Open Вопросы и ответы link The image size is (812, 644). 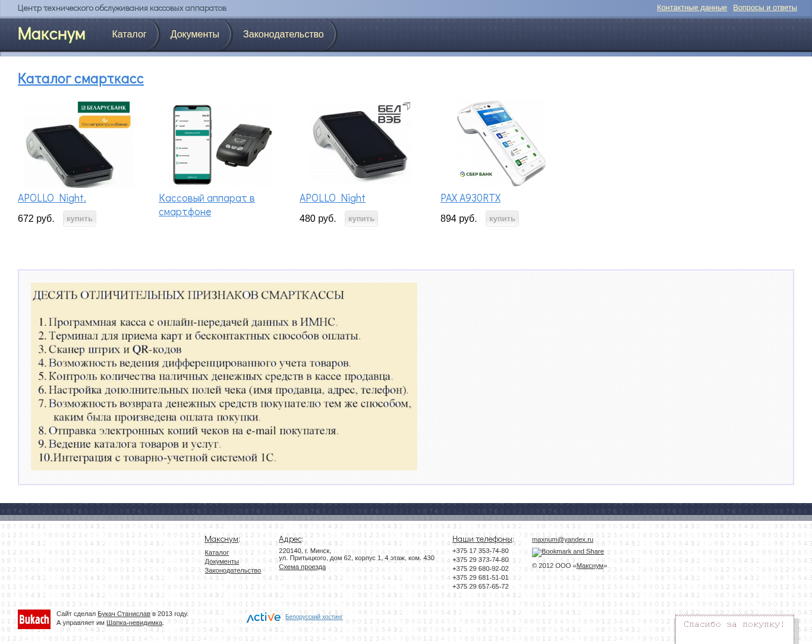point(765,8)
